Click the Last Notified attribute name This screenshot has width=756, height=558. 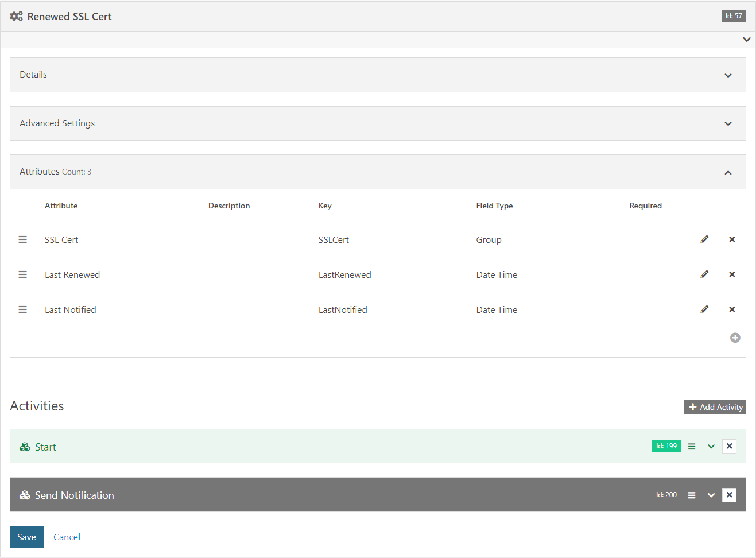tap(71, 310)
